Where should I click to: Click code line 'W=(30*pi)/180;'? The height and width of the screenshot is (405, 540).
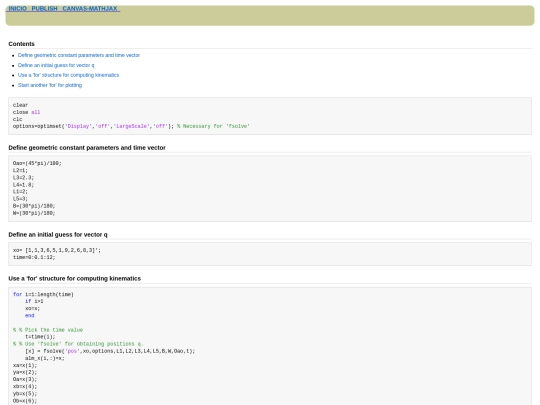34,213
